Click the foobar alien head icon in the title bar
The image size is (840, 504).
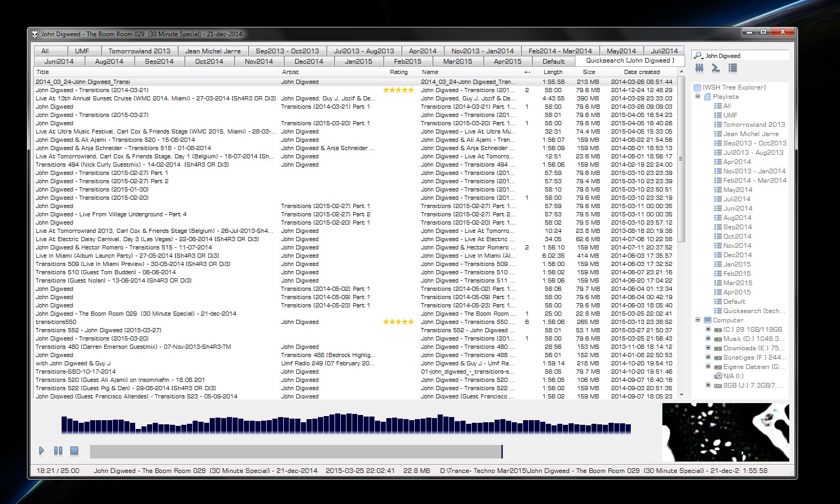tap(35, 34)
